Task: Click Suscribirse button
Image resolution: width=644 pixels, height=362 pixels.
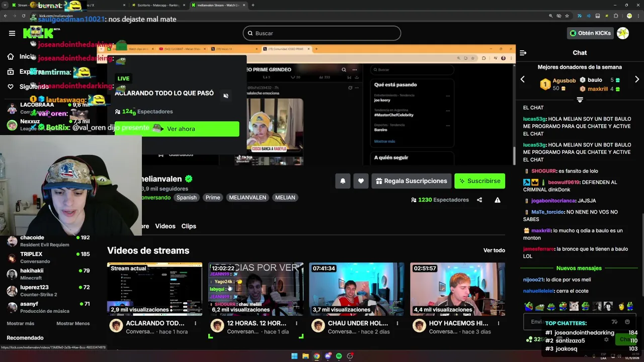Action: [x=479, y=181]
